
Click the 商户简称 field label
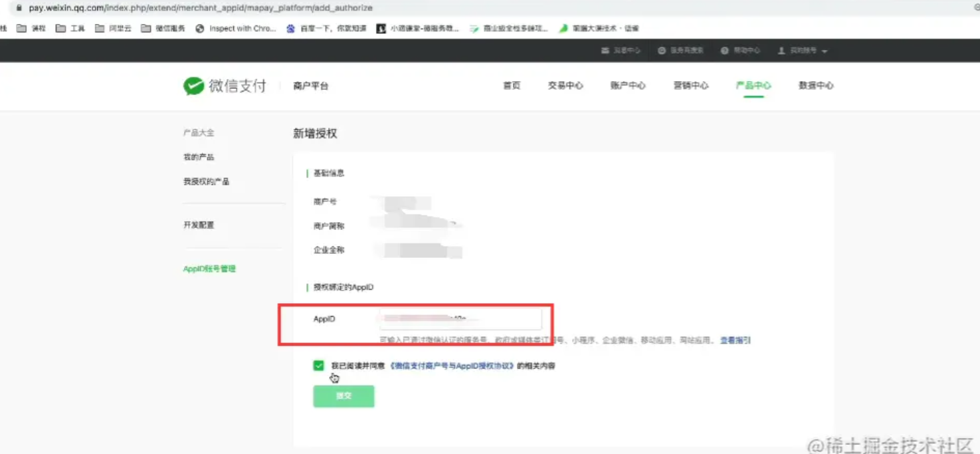pos(329,227)
